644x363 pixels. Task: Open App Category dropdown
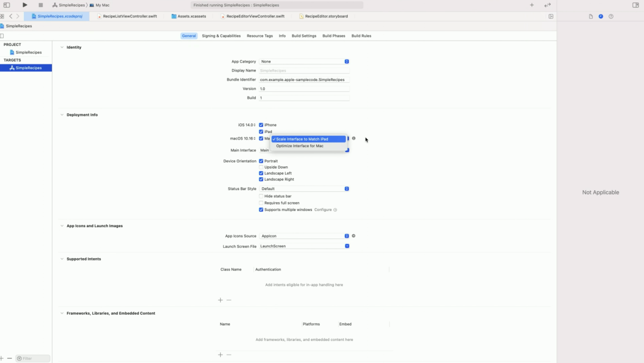304,61
